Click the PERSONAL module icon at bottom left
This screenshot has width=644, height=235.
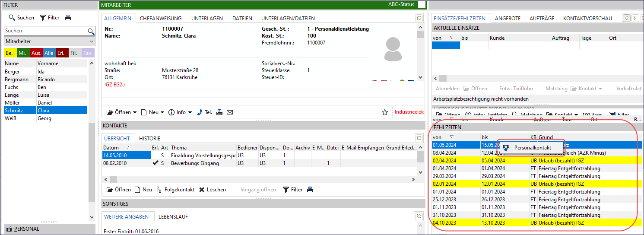point(9,229)
